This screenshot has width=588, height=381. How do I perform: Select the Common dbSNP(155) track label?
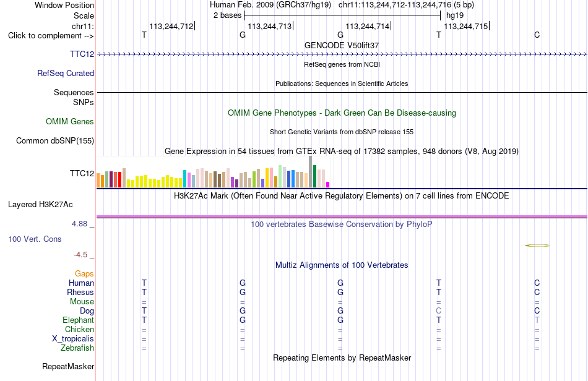coord(55,140)
